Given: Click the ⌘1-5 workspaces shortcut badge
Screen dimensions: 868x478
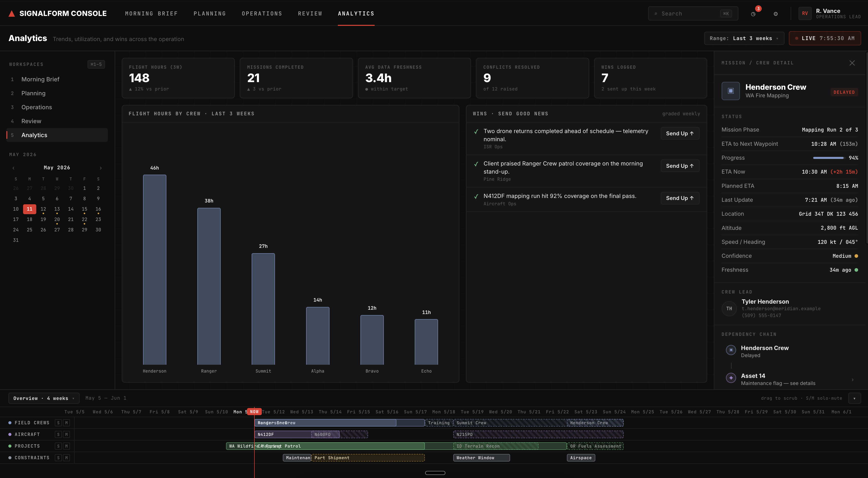Looking at the screenshot, I should pyautogui.click(x=96, y=64).
